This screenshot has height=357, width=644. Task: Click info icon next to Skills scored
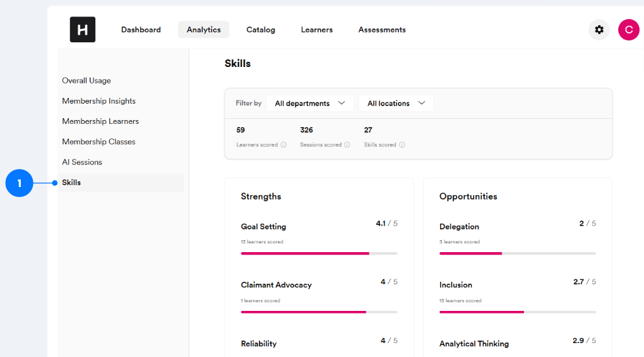pyautogui.click(x=402, y=145)
